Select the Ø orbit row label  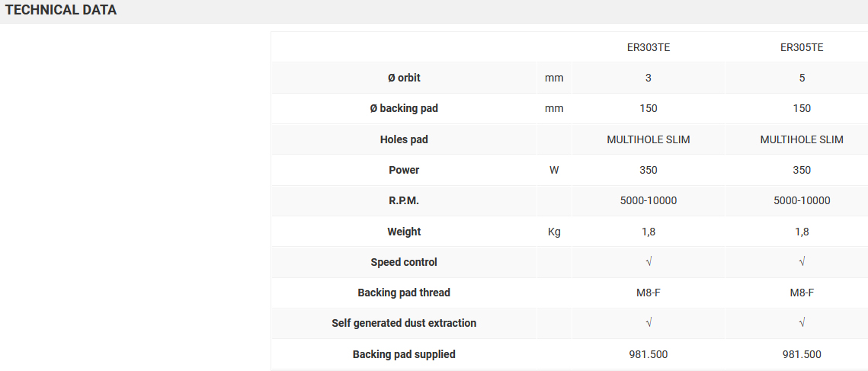pyautogui.click(x=404, y=78)
